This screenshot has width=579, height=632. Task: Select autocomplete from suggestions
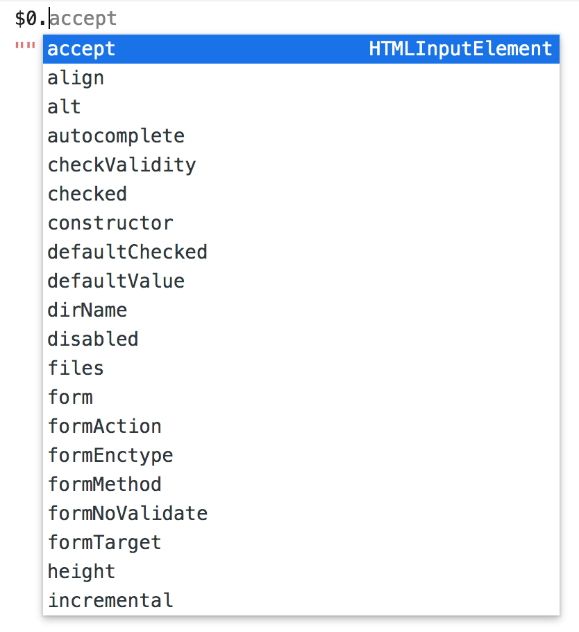tap(301, 136)
